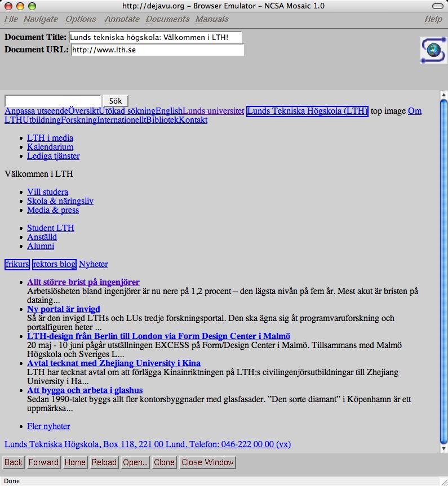Open the Help menu
448x486 pixels.
point(433,19)
